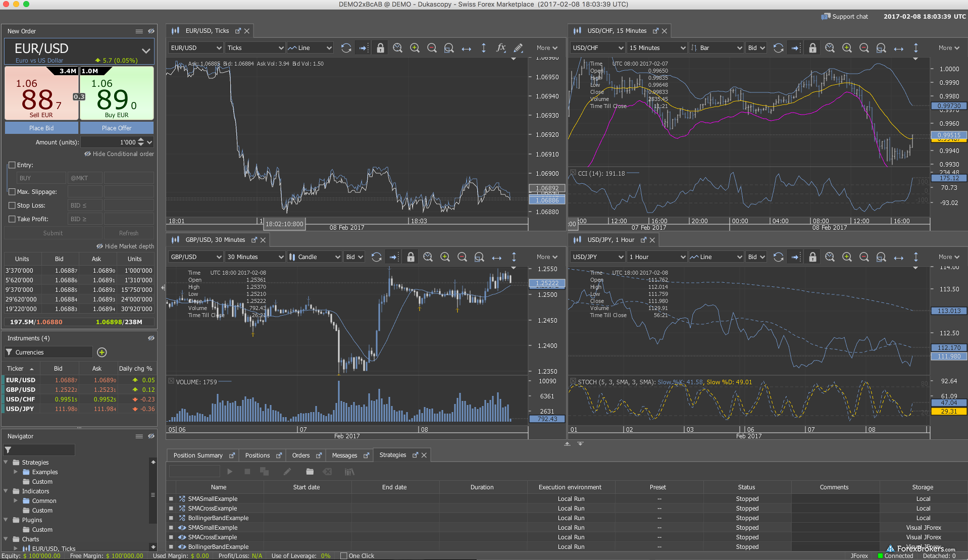The height and width of the screenshot is (560, 968).
Task: Open the USD/JPY instrument dropdown
Action: (598, 257)
